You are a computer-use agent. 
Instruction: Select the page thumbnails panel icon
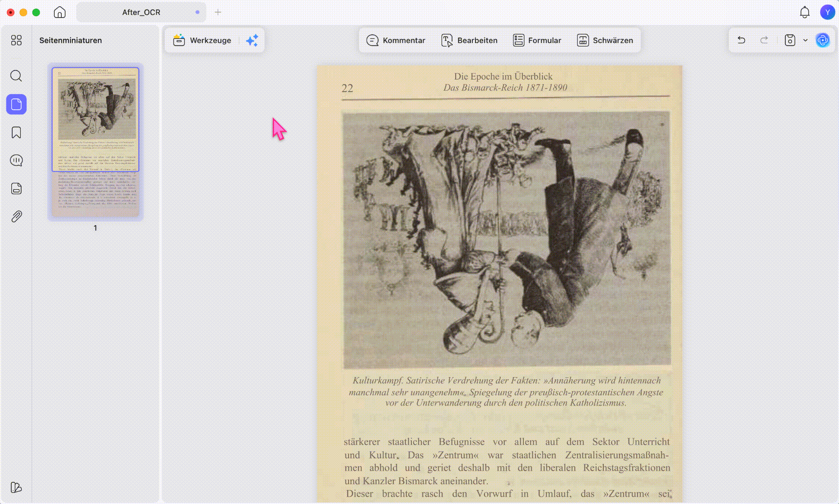tap(16, 104)
